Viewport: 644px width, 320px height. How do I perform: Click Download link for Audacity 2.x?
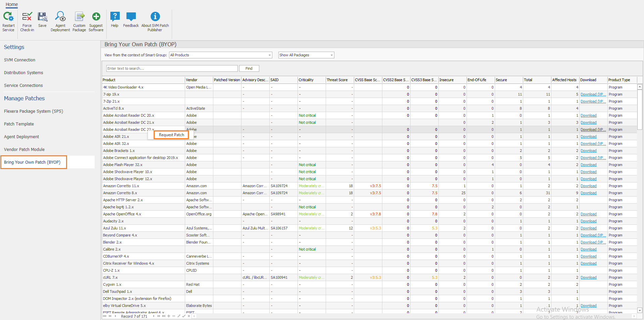point(588,221)
